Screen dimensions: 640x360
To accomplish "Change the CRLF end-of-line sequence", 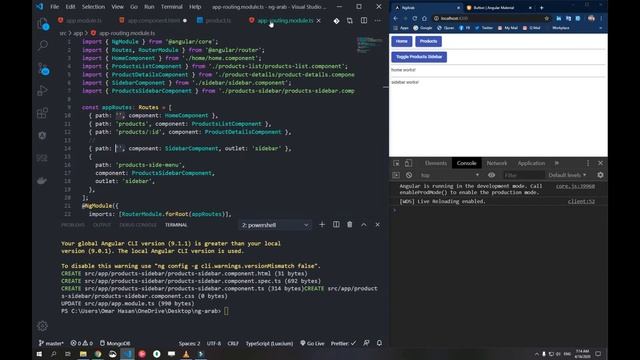I will 233,343.
